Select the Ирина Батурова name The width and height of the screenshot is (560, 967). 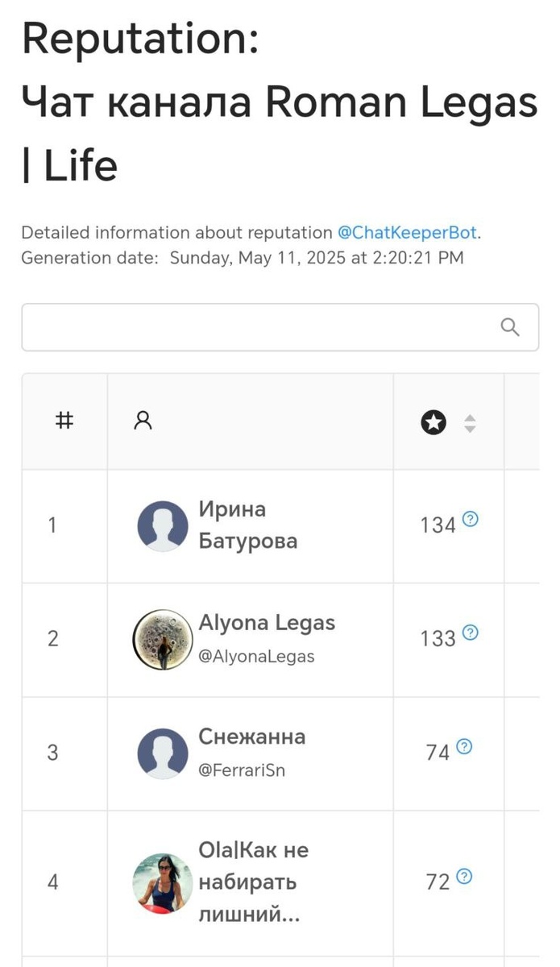point(247,525)
